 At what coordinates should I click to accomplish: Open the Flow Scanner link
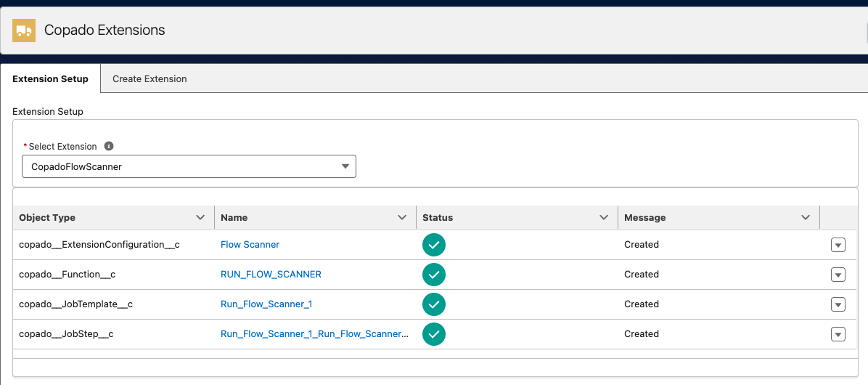[x=250, y=244]
